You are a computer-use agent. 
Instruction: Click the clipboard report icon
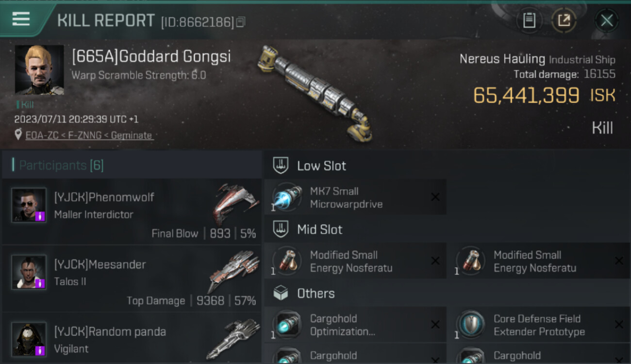click(529, 20)
